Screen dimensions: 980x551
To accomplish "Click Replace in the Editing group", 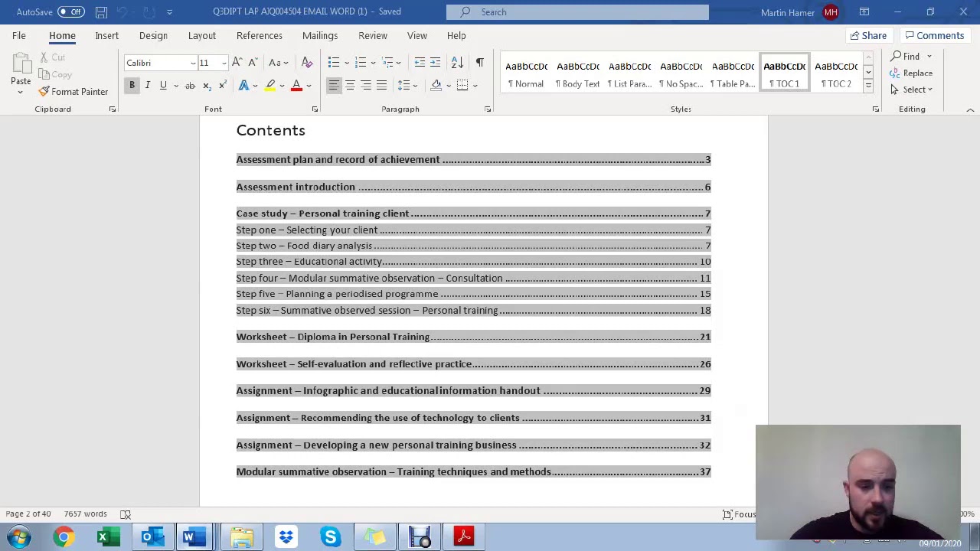I will tap(911, 73).
